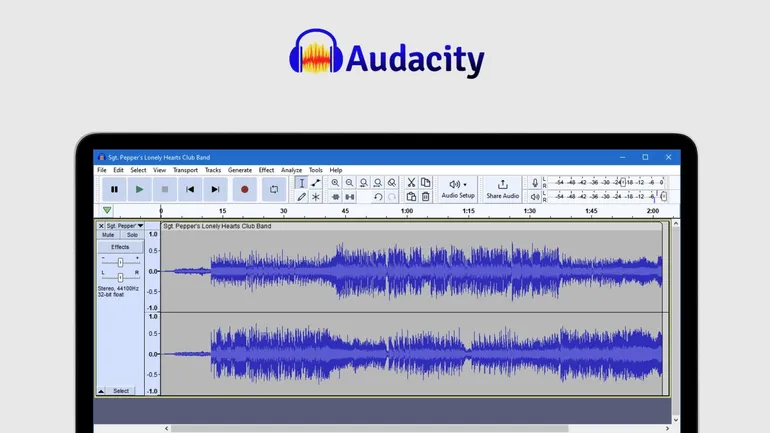Image resolution: width=770 pixels, height=433 pixels.
Task: Click the green playhead triangle on the timeline
Action: tap(107, 211)
